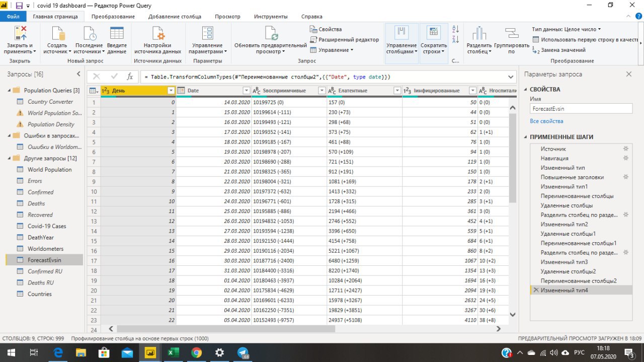
Task: Switch to Справка tab
Action: coord(312,17)
